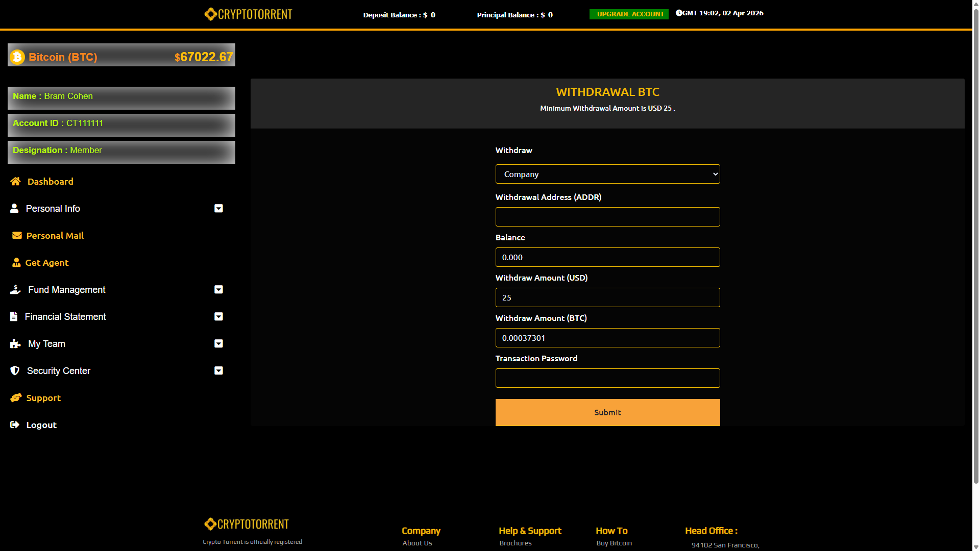The image size is (980, 551).
Task: Click the Financial Statement document icon
Action: click(14, 316)
